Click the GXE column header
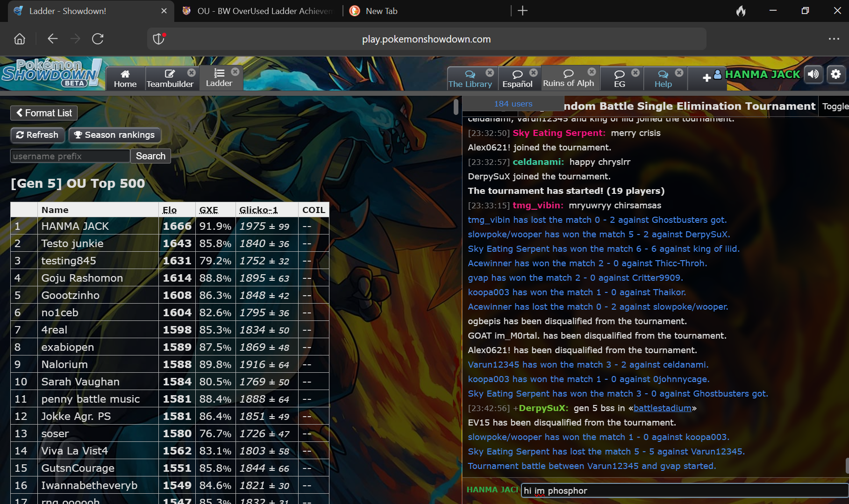Screen dimensions: 849x504 point(209,210)
